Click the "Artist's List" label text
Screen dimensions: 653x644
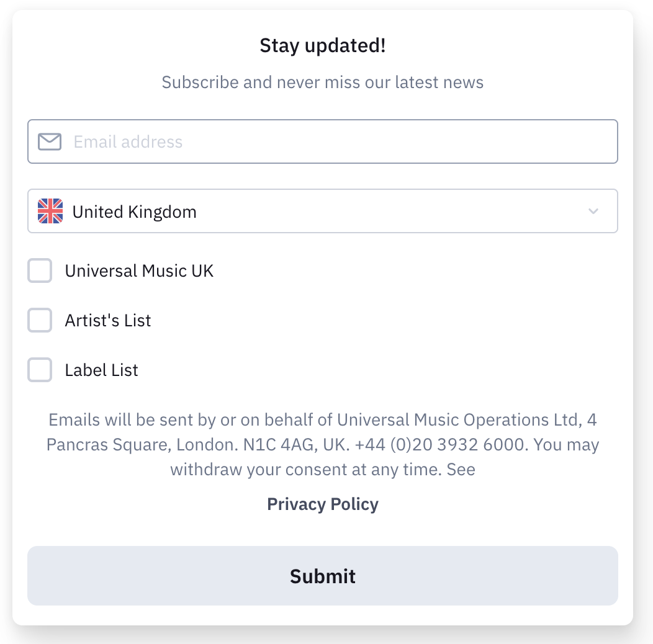(108, 321)
